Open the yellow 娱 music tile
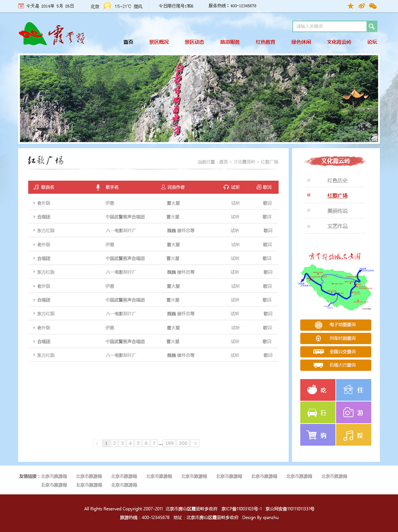 (x=353, y=435)
